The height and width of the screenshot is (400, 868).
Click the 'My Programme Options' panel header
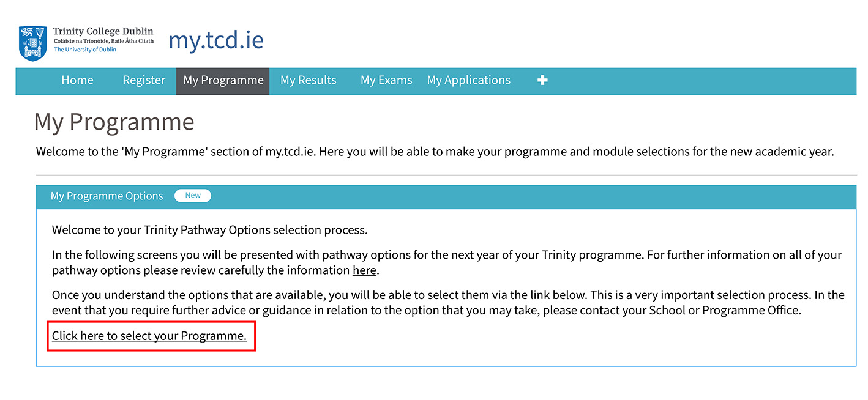(446, 196)
